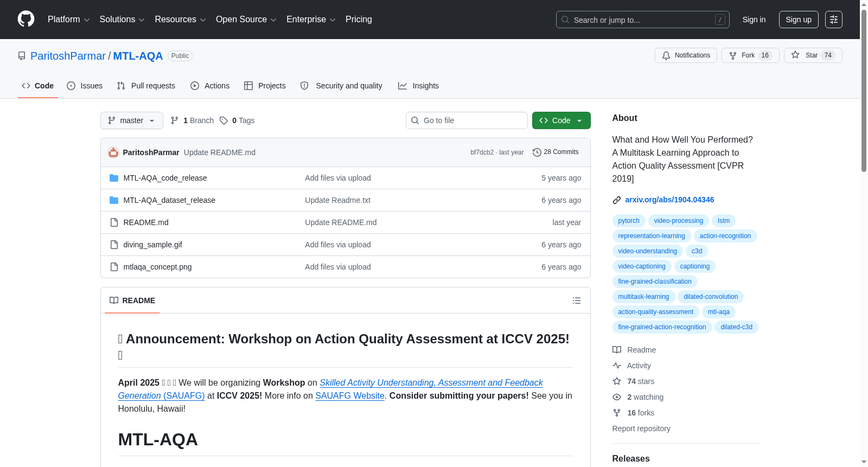Open the MTL-AQA_dataset_release folder name

[x=169, y=200]
